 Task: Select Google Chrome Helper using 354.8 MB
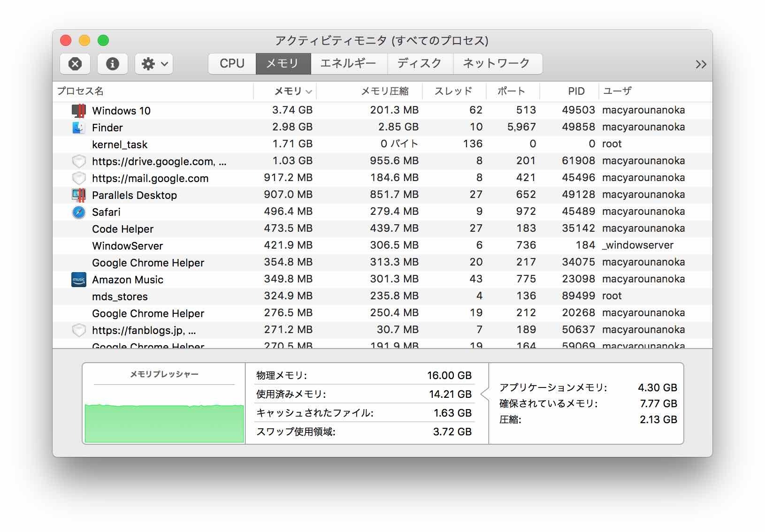[x=382, y=262]
